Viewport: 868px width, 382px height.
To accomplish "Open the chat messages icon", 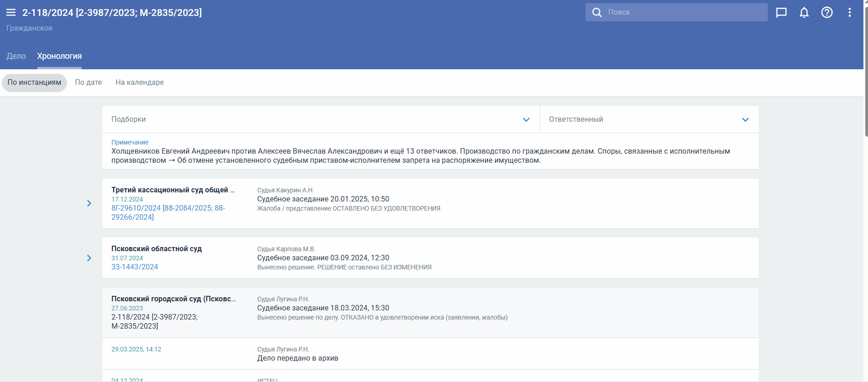I will (781, 12).
